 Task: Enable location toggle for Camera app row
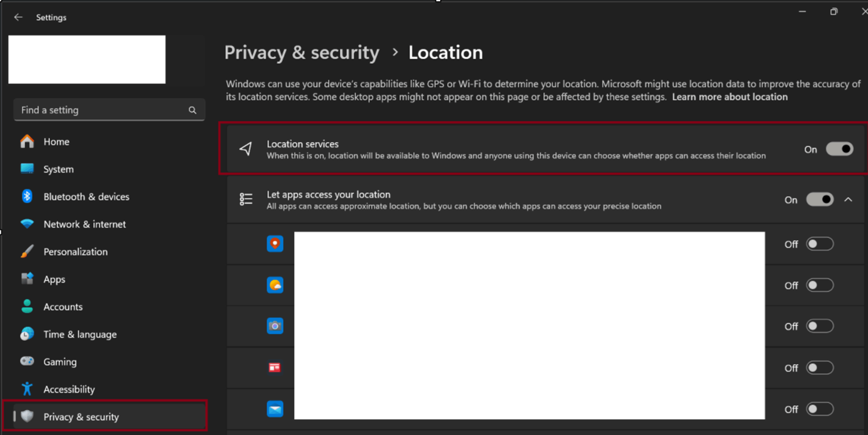coord(820,326)
